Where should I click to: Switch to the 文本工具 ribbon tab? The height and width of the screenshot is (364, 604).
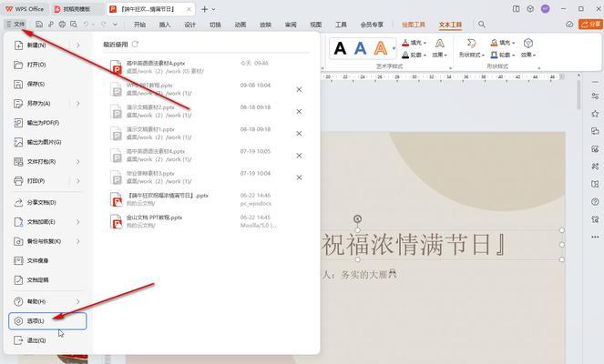[x=450, y=25]
